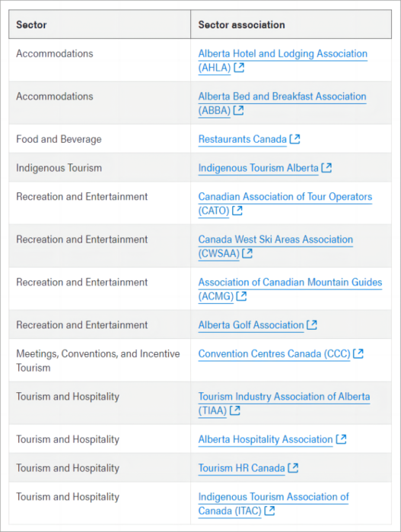Click external link icon beside Restaurants Canada
This screenshot has height=532, width=401.
tap(294, 139)
